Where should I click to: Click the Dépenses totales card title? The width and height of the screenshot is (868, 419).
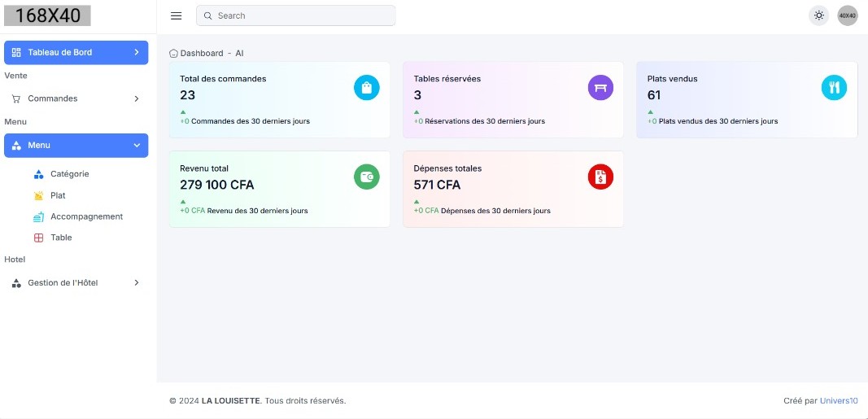pyautogui.click(x=448, y=168)
